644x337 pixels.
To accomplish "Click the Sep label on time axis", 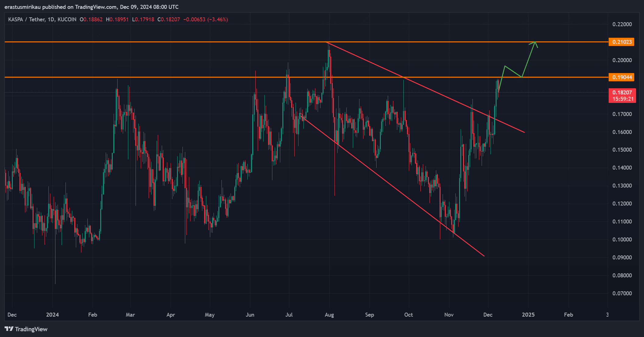I will [370, 315].
